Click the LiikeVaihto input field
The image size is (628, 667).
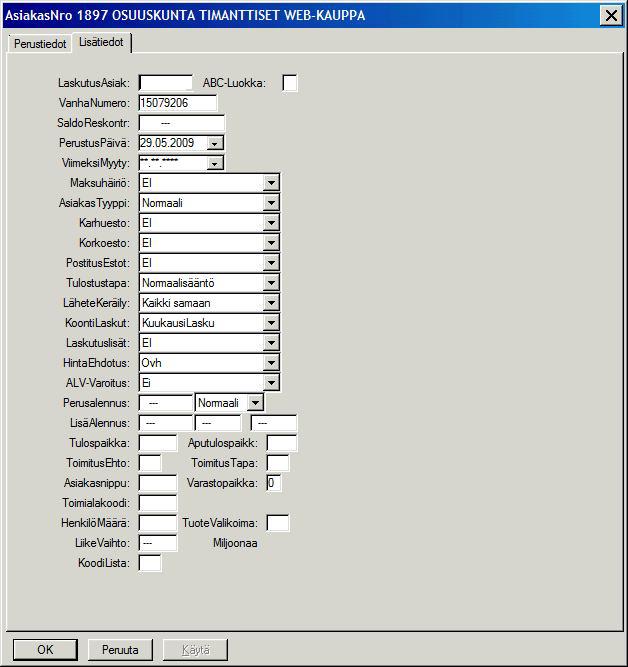click(x=157, y=543)
